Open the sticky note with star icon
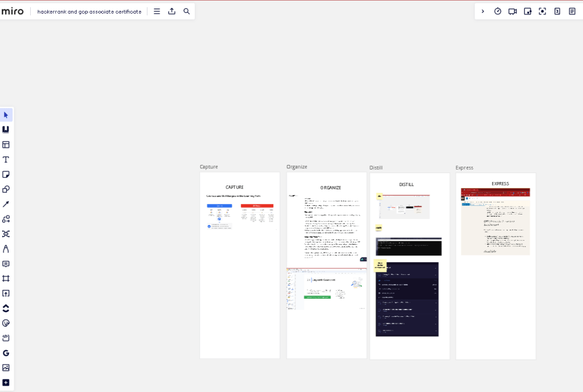583x392 pixels. point(528,11)
